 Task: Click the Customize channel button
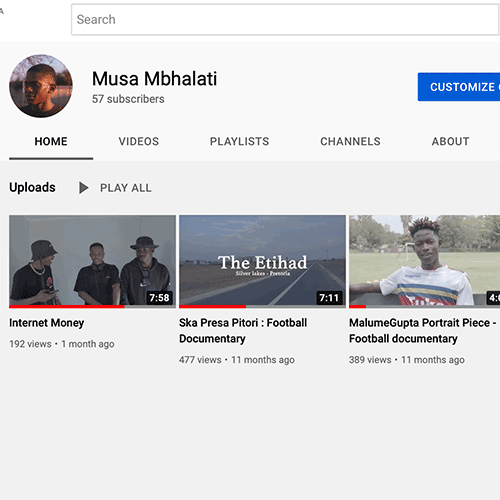tap(459, 87)
